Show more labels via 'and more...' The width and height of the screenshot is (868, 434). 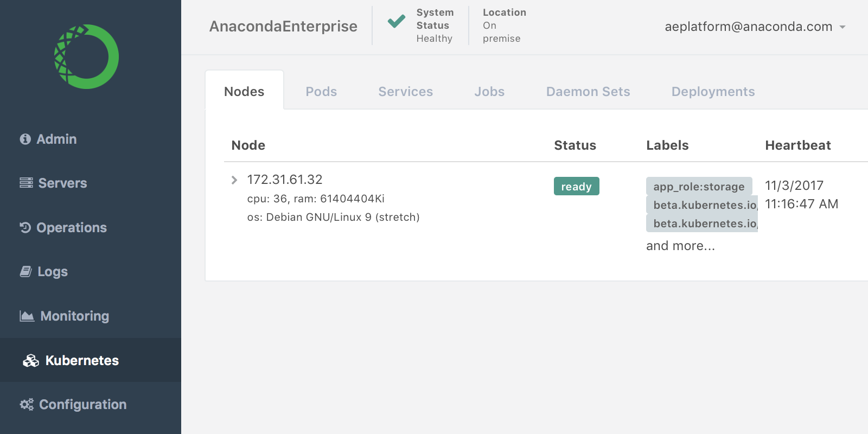click(x=680, y=246)
